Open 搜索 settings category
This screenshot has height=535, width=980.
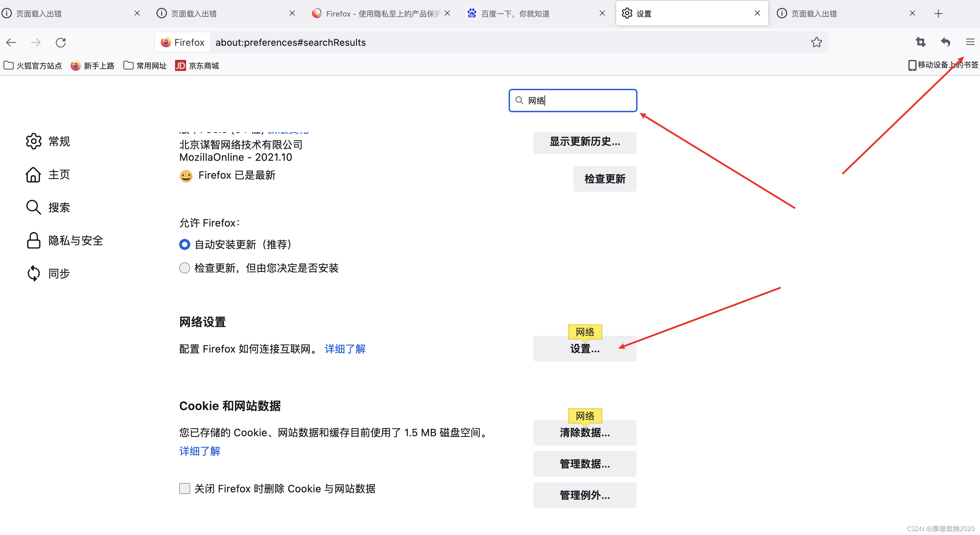click(48, 208)
